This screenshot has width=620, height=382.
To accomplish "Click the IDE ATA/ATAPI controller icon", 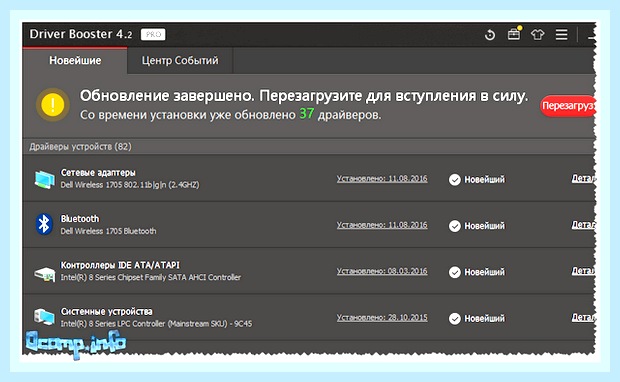I will (44, 273).
